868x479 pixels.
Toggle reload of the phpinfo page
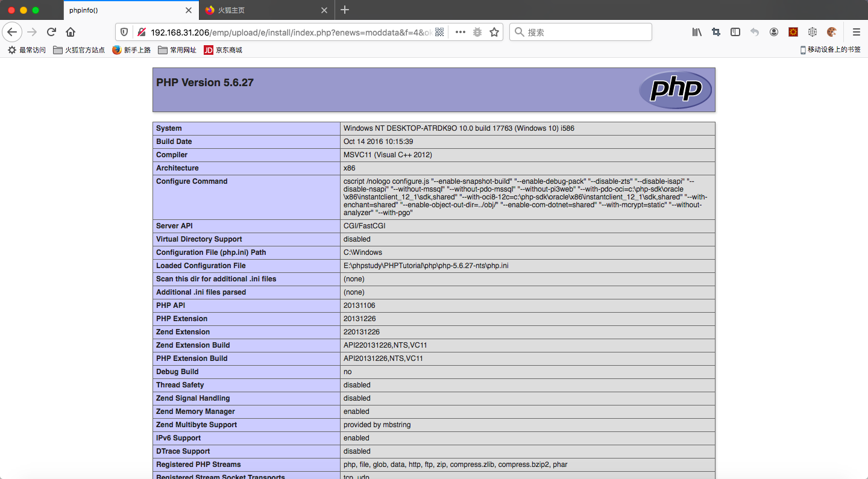(x=51, y=32)
